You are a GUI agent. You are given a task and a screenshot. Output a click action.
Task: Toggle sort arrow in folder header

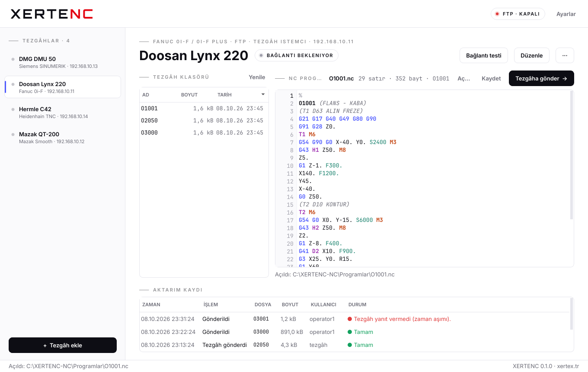click(x=263, y=95)
